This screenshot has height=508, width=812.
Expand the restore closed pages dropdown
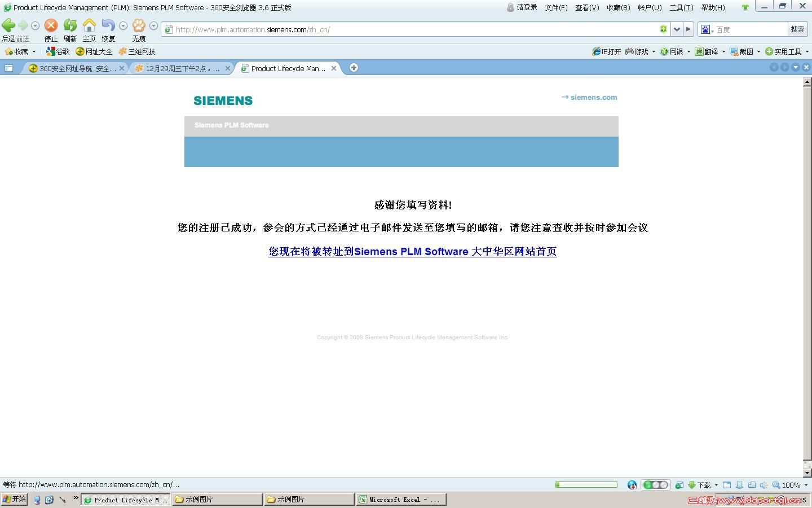[x=123, y=26]
